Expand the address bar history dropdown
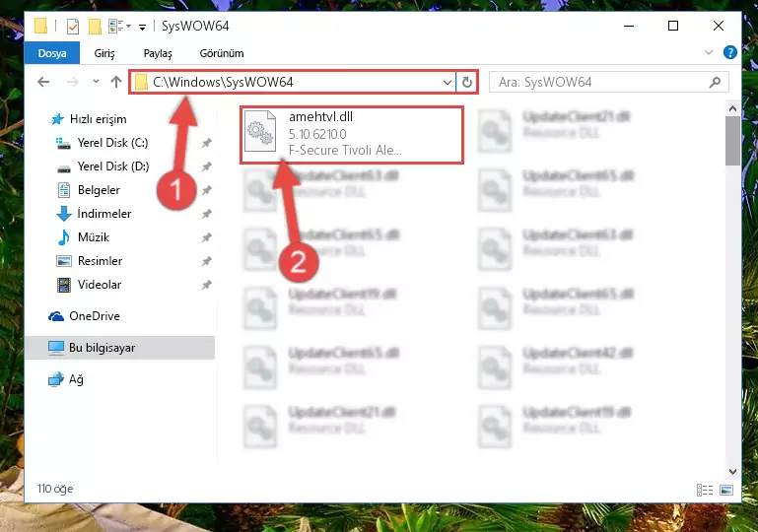This screenshot has height=532, width=758. [448, 83]
